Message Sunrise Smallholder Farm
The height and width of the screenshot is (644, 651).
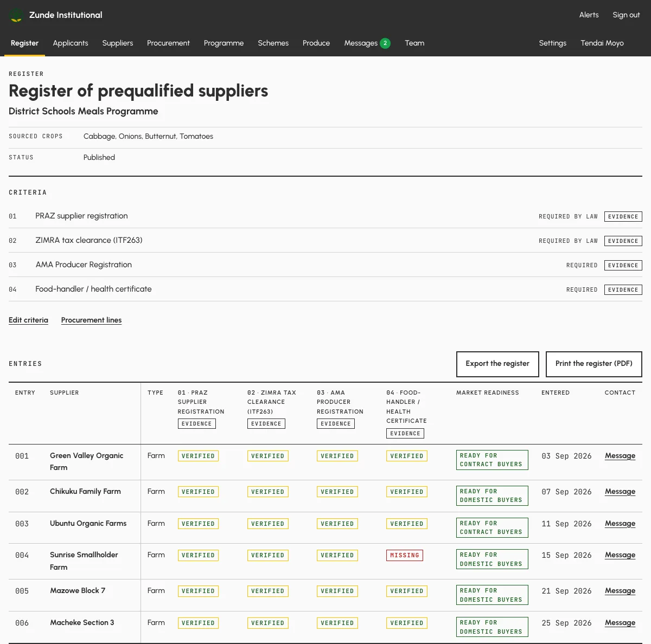click(x=620, y=555)
